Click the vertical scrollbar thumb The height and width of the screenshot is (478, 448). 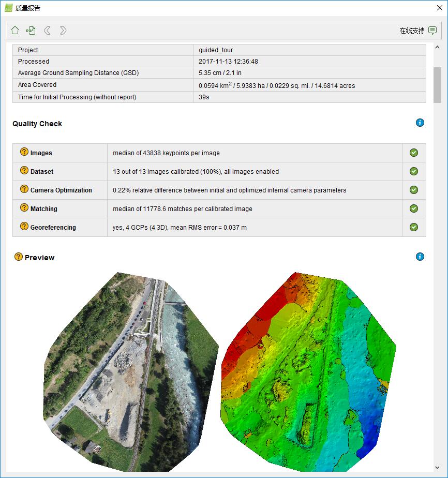pyautogui.click(x=437, y=85)
